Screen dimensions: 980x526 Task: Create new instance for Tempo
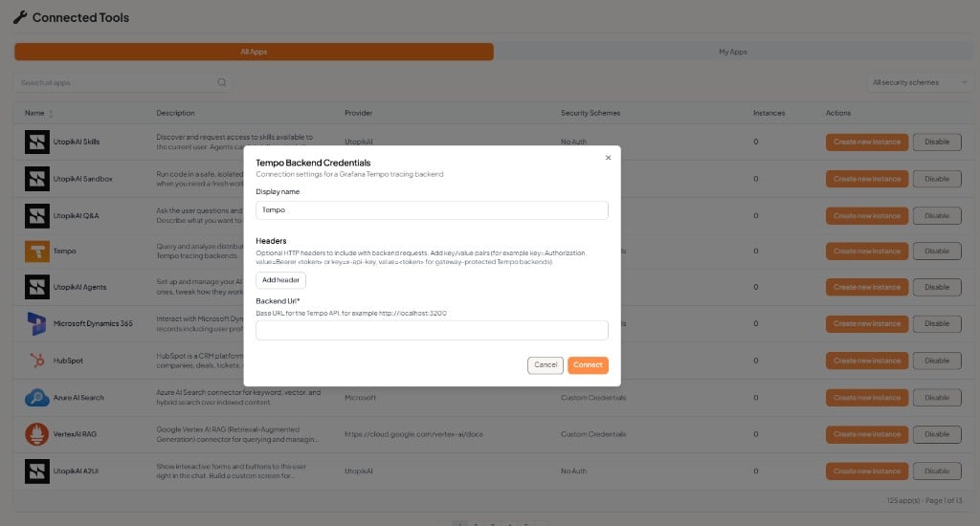point(867,252)
